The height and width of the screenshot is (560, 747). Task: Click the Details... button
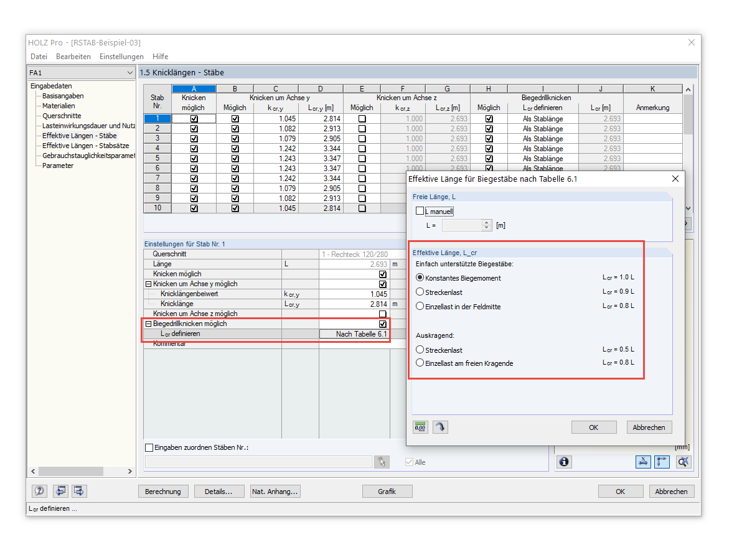(x=218, y=492)
